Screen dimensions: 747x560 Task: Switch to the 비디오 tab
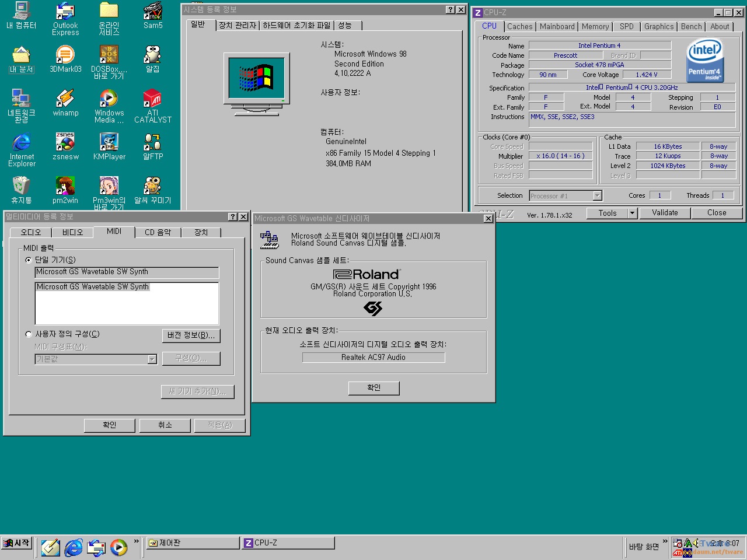tap(73, 232)
